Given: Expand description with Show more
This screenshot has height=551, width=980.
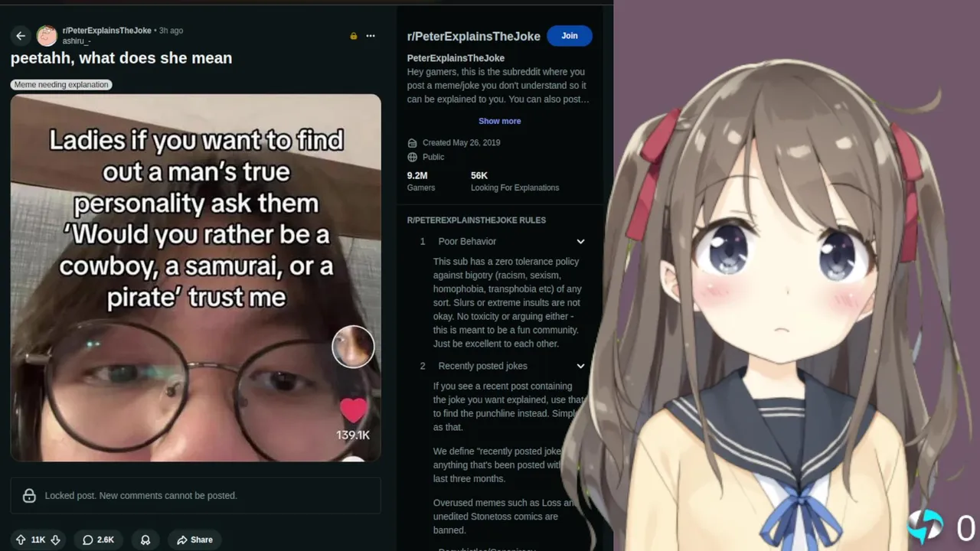Looking at the screenshot, I should (x=499, y=121).
